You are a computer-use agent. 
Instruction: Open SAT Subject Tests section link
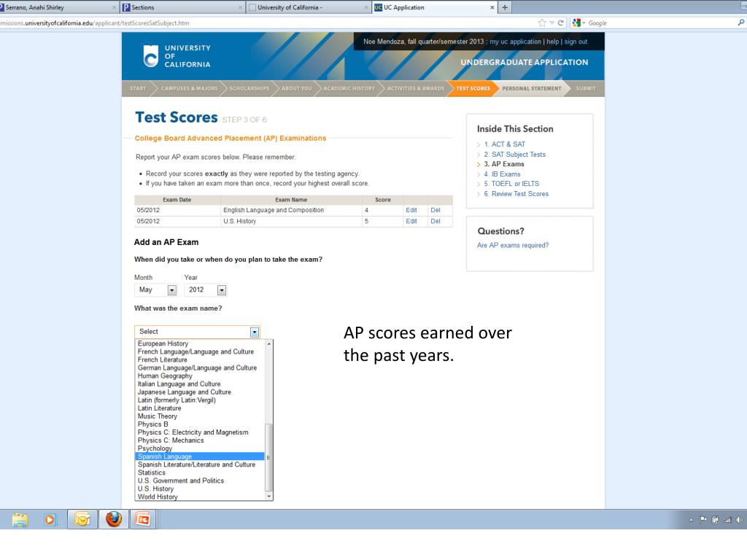pyautogui.click(x=514, y=155)
